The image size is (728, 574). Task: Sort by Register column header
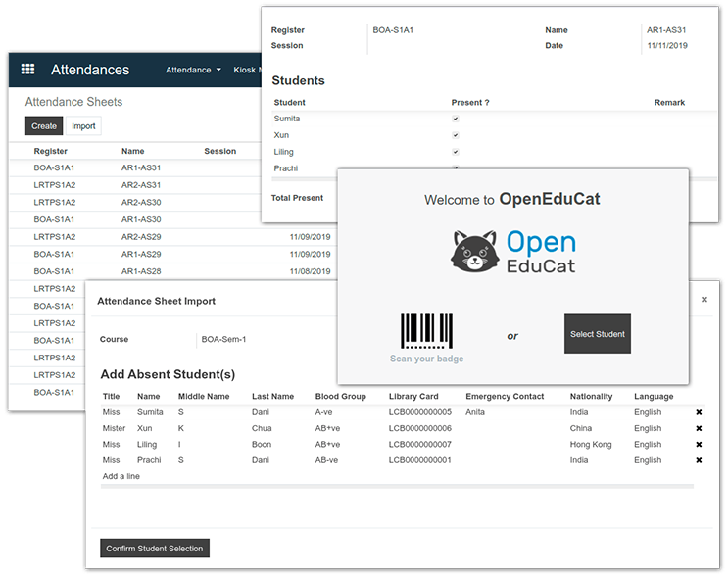point(51,151)
